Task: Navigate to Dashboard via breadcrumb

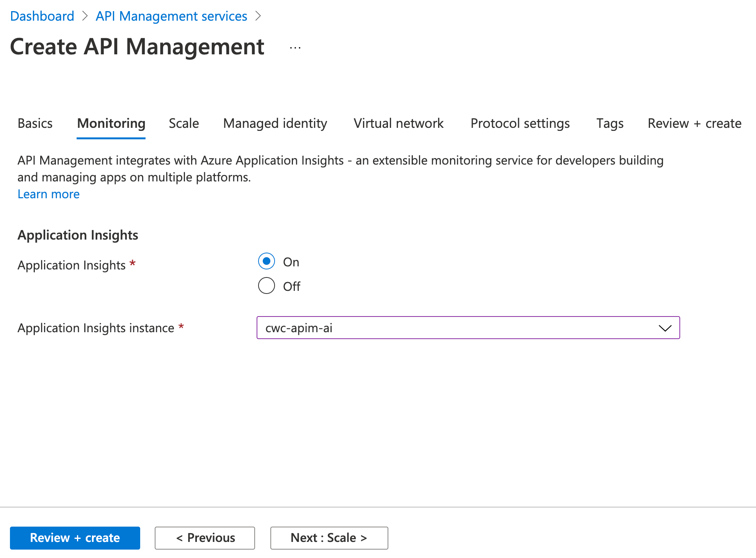Action: (x=42, y=16)
